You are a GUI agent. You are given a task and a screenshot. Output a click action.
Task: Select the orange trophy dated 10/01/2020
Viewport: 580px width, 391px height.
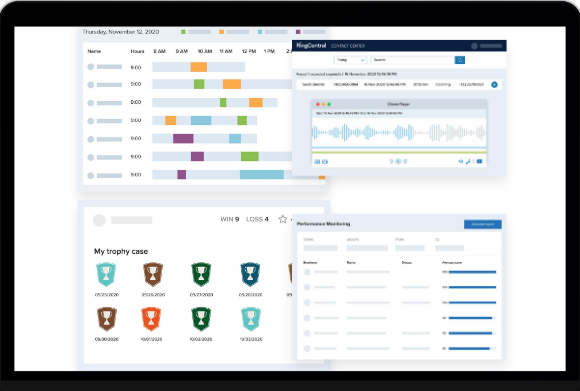[151, 319]
